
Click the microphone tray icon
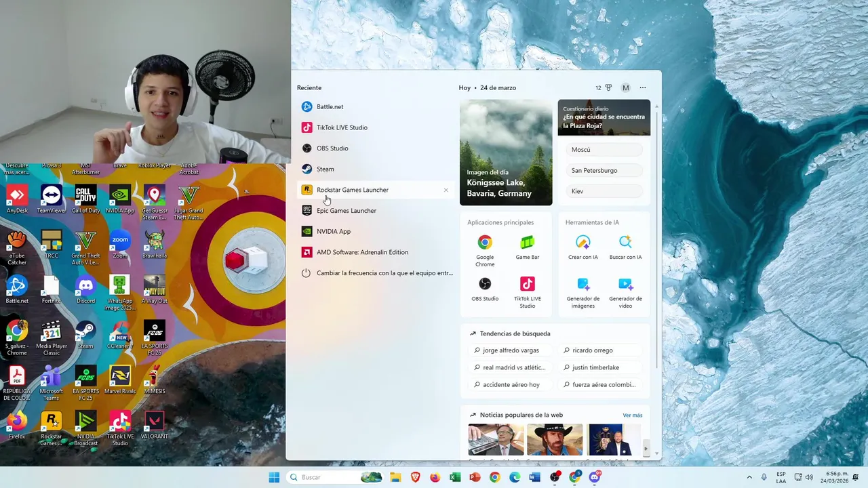tap(764, 477)
